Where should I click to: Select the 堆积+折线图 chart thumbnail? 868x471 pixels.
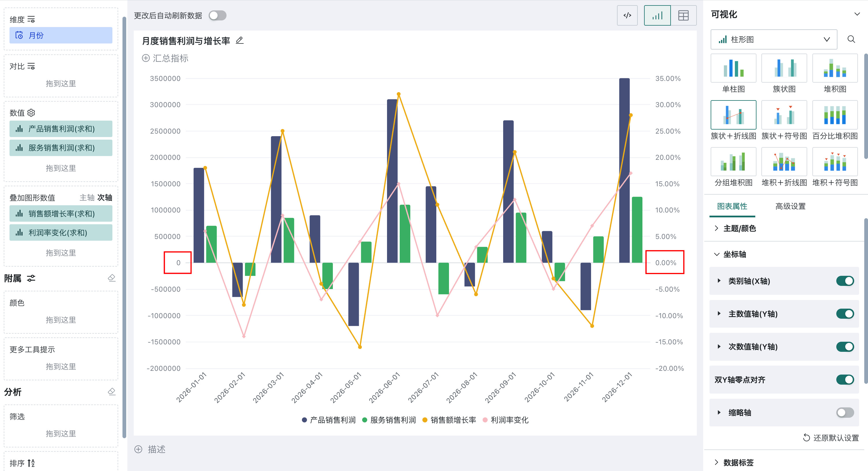coord(784,162)
